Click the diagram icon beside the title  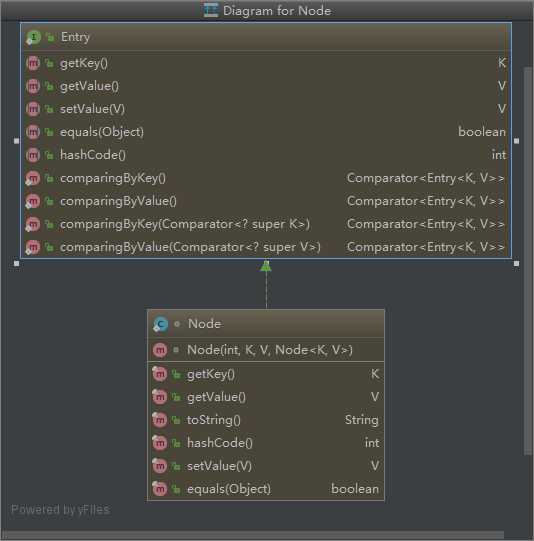(211, 10)
